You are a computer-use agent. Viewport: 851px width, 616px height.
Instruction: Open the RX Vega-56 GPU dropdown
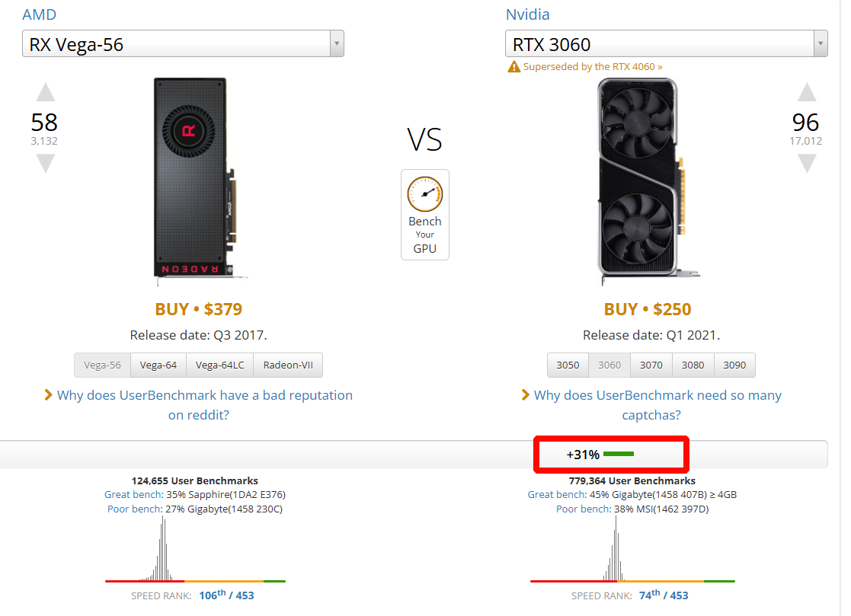[336, 44]
